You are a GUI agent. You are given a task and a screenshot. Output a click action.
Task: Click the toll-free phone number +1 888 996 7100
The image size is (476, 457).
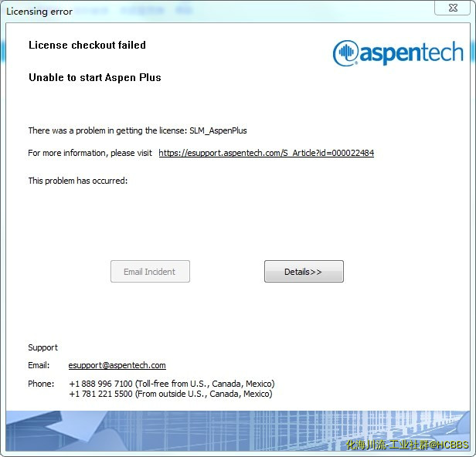click(100, 384)
